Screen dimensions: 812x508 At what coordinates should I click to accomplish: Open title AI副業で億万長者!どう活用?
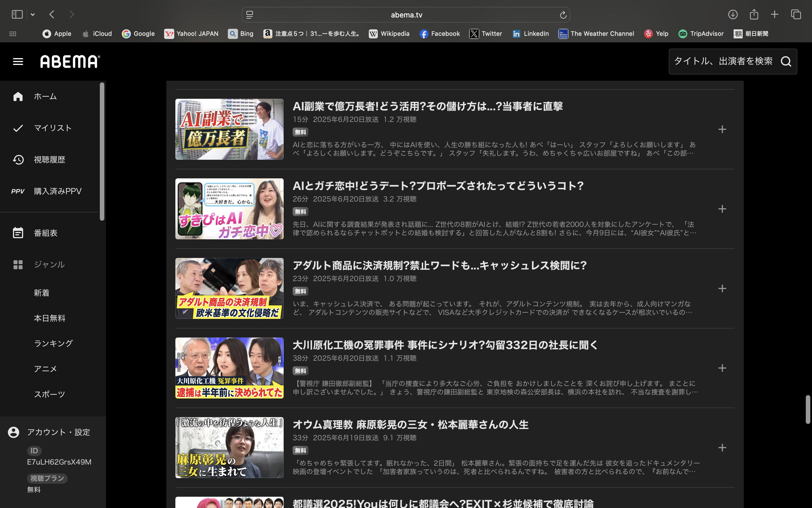click(427, 106)
